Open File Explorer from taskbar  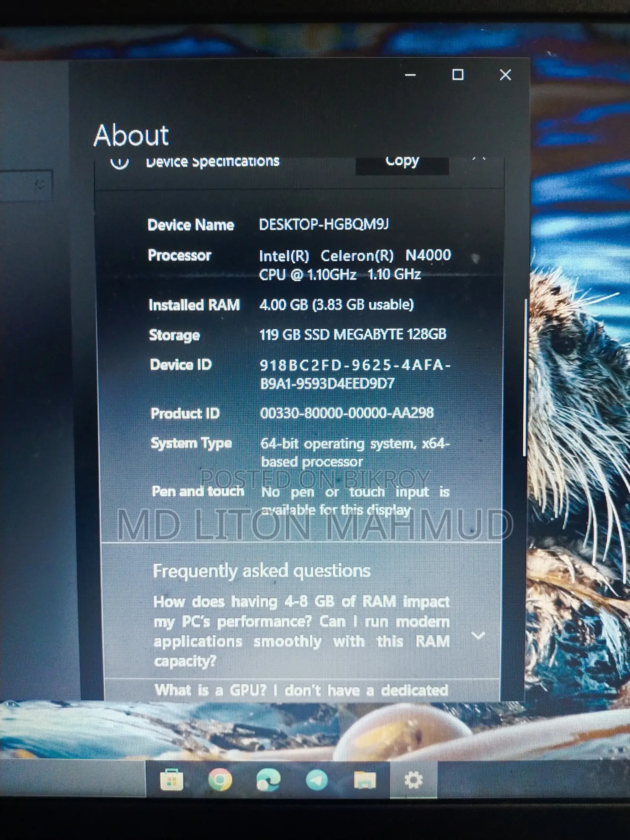tap(365, 780)
